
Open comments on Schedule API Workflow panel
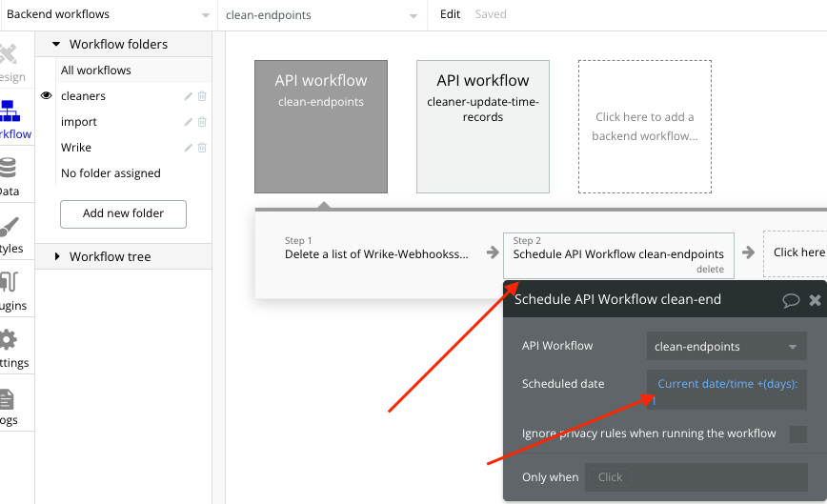pyautogui.click(x=791, y=300)
